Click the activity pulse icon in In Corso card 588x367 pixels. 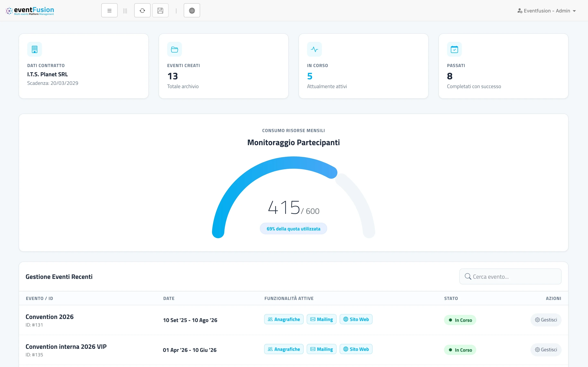(314, 49)
